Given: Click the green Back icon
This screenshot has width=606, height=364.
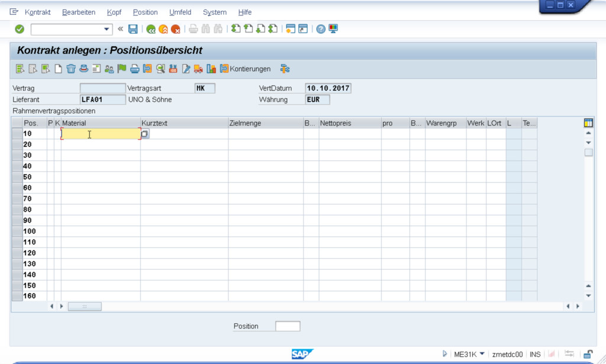Looking at the screenshot, I should tap(151, 29).
